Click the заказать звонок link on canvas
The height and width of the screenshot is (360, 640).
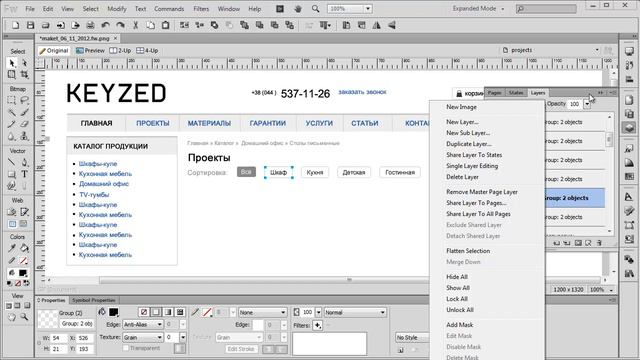coord(362,92)
